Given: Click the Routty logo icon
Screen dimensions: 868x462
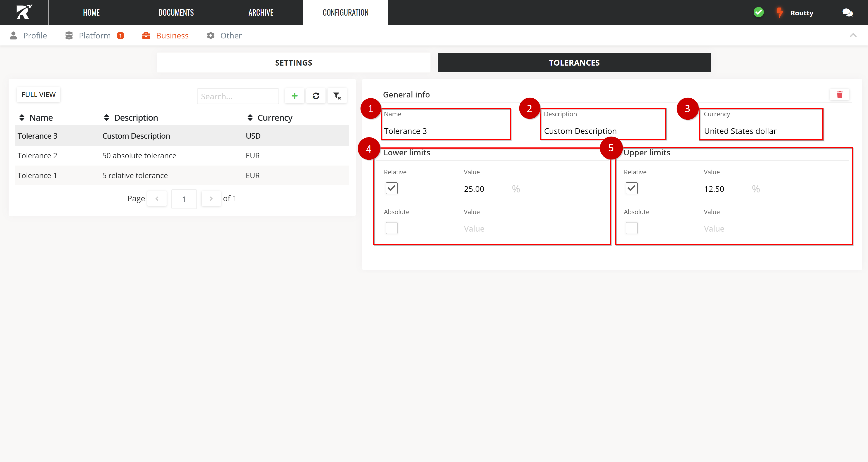Looking at the screenshot, I should coord(24,12).
